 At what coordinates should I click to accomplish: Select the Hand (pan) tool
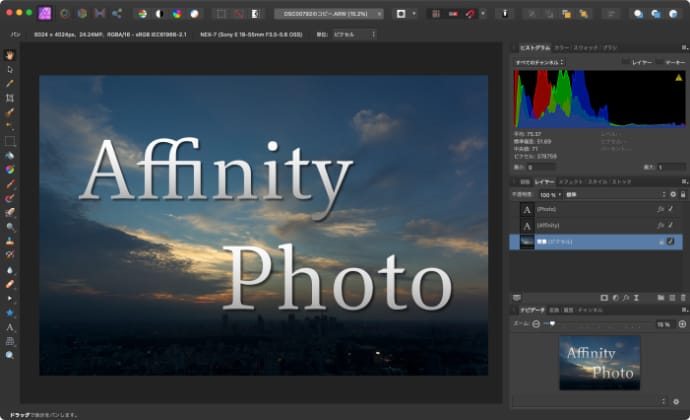[10, 55]
